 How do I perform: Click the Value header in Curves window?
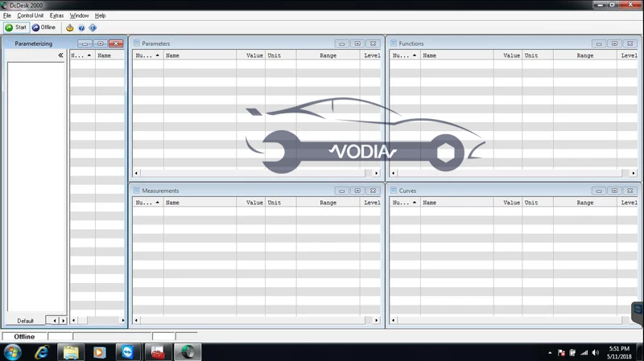coord(508,203)
